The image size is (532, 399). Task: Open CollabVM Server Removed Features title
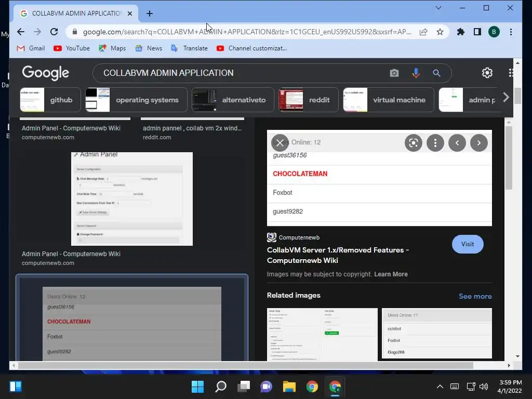338,255
